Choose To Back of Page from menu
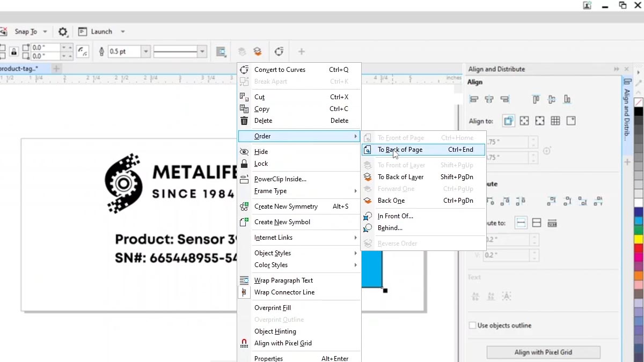The width and height of the screenshot is (644, 362). click(x=400, y=150)
